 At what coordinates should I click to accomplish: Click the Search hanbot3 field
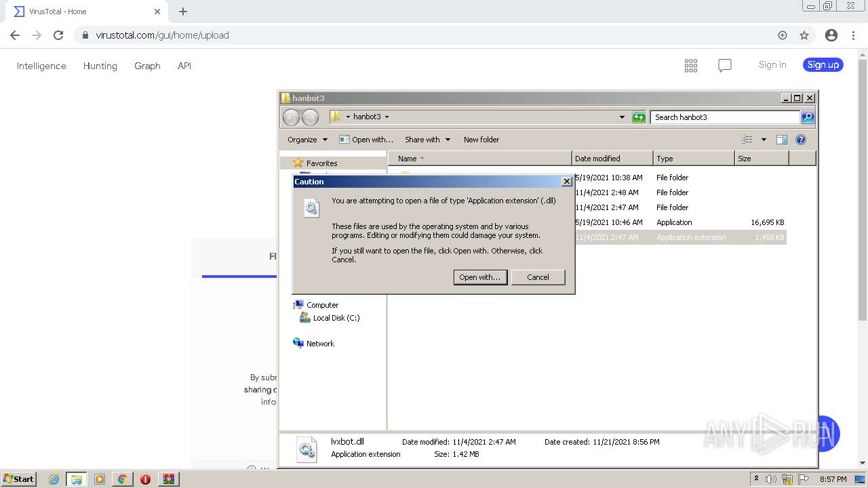(x=725, y=117)
